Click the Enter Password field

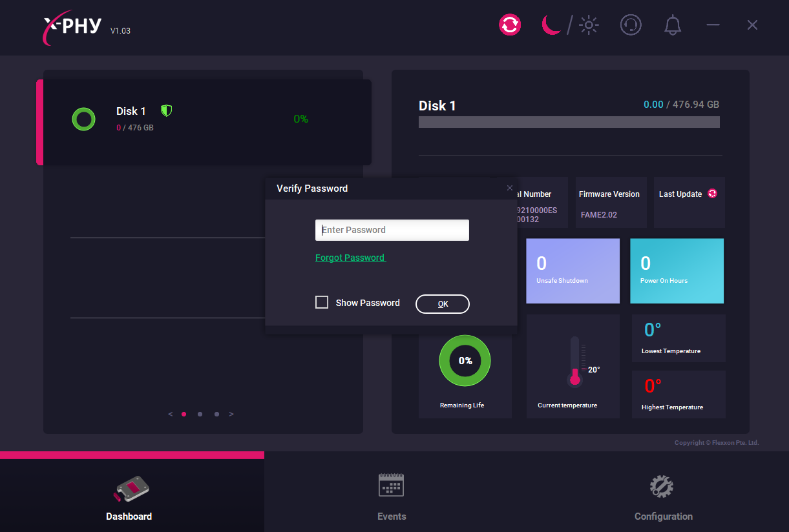(x=392, y=230)
